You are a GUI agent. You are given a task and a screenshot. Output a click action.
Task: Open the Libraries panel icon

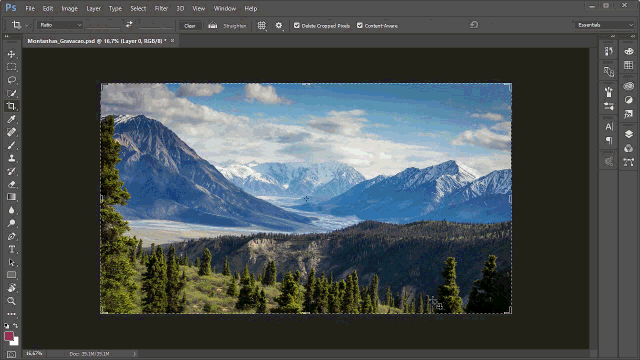point(629,86)
